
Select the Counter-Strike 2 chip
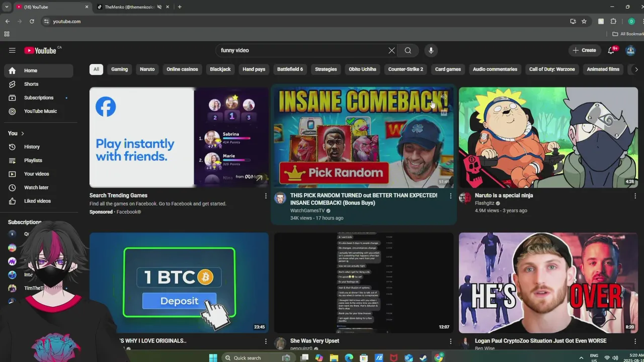coord(406,69)
